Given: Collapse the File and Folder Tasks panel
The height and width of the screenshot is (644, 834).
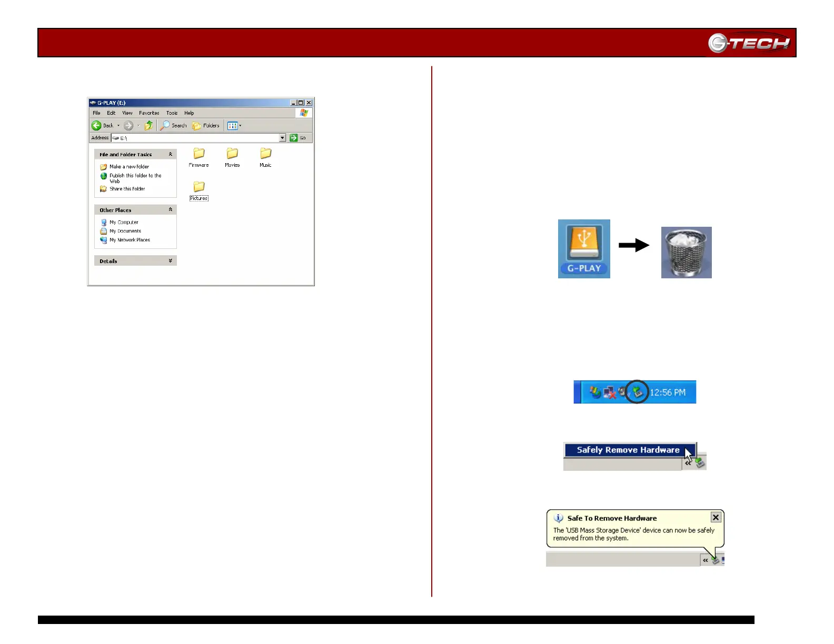Looking at the screenshot, I should (171, 154).
